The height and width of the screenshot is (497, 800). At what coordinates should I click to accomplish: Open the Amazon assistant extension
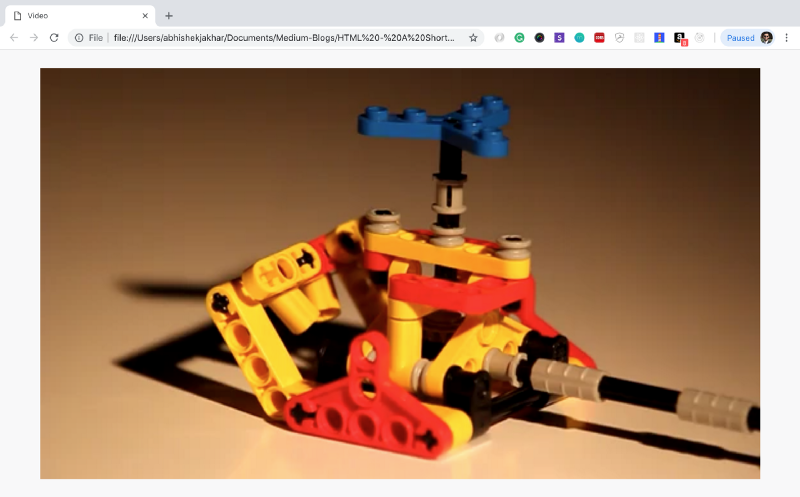[x=680, y=38]
